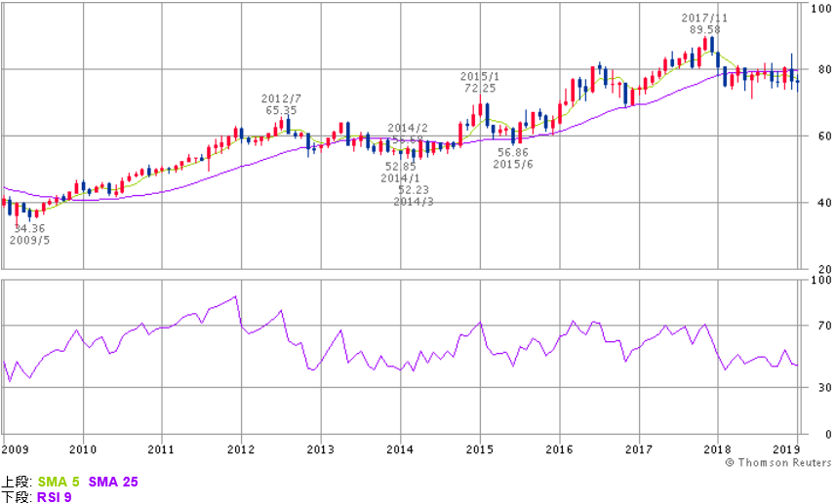This screenshot has height=504, width=836.
Task: Click the November 2017 peak candlestick
Action: point(705,44)
